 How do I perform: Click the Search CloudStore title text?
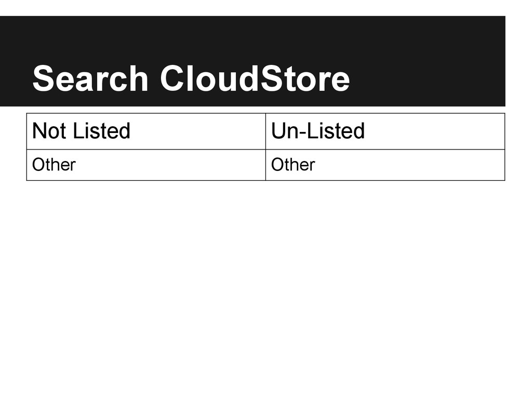click(191, 78)
